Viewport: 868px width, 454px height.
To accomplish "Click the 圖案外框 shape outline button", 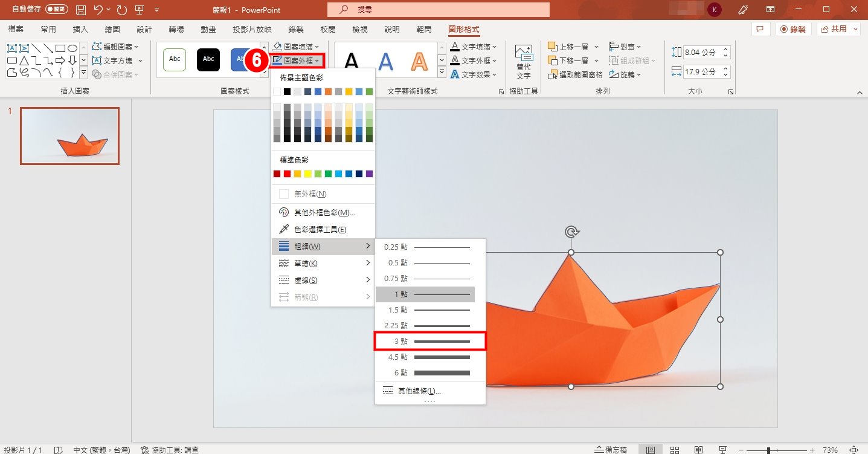I will click(297, 60).
